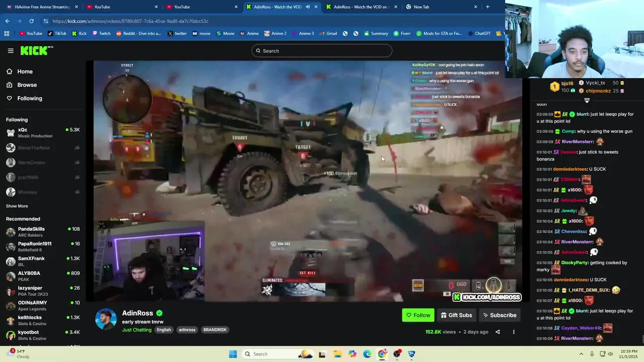Open ALYBOBA recommended channel
The height and width of the screenshot is (362, 644).
(43, 276)
